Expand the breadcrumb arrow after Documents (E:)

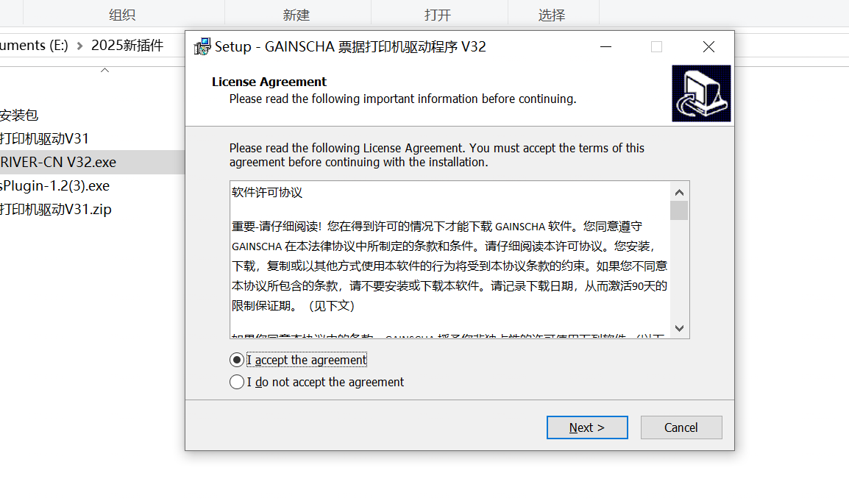click(79, 46)
